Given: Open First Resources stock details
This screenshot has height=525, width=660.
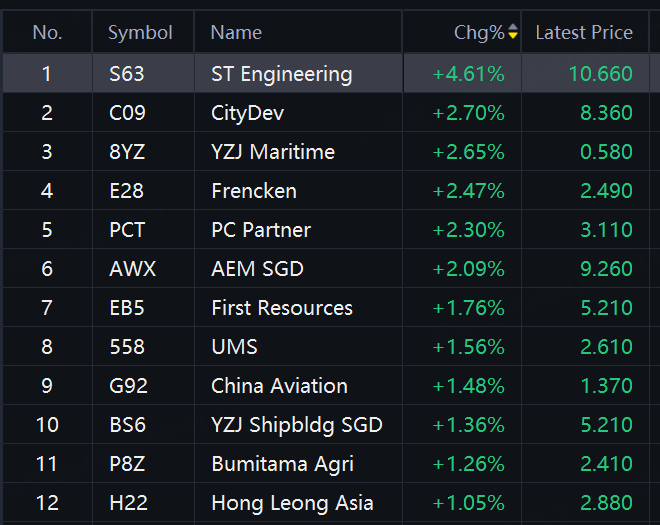Looking at the screenshot, I should tap(325, 307).
